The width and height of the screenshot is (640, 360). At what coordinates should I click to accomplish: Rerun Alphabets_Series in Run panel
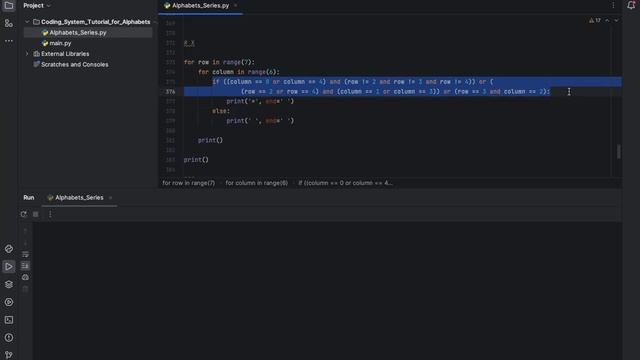click(x=24, y=214)
